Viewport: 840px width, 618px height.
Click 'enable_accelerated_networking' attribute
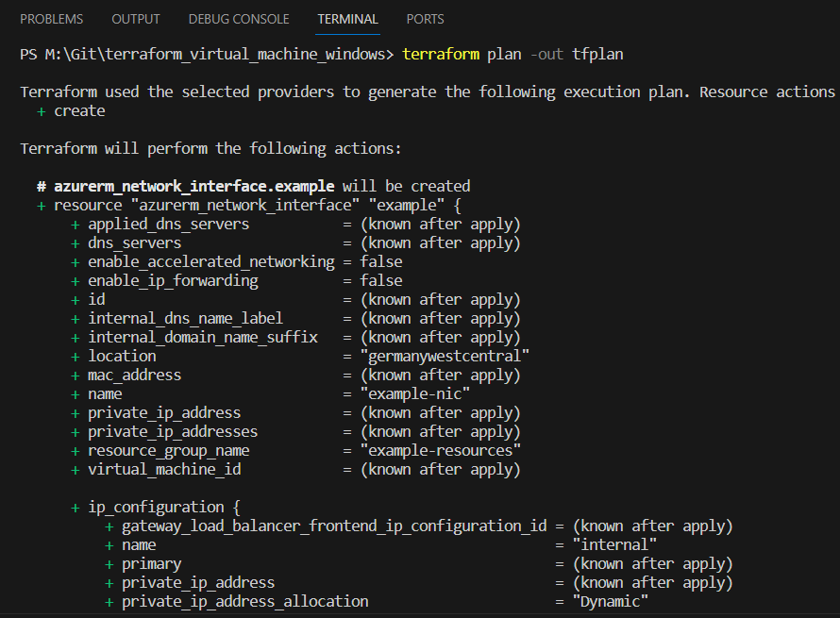click(x=211, y=262)
